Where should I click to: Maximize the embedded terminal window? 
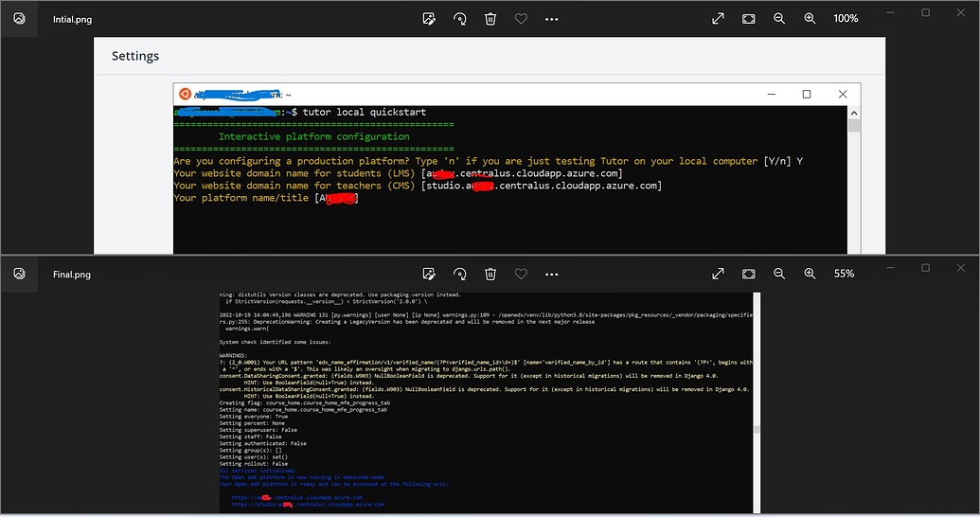point(807,95)
